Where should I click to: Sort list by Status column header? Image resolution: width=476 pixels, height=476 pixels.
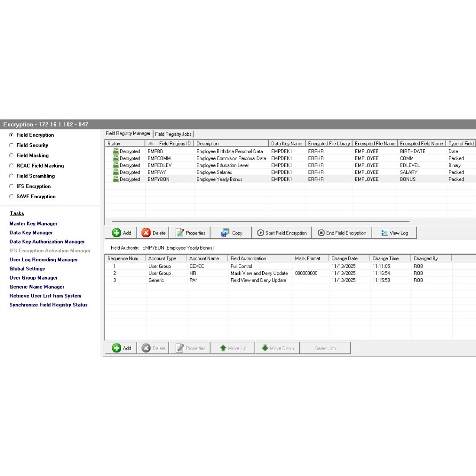(125, 143)
